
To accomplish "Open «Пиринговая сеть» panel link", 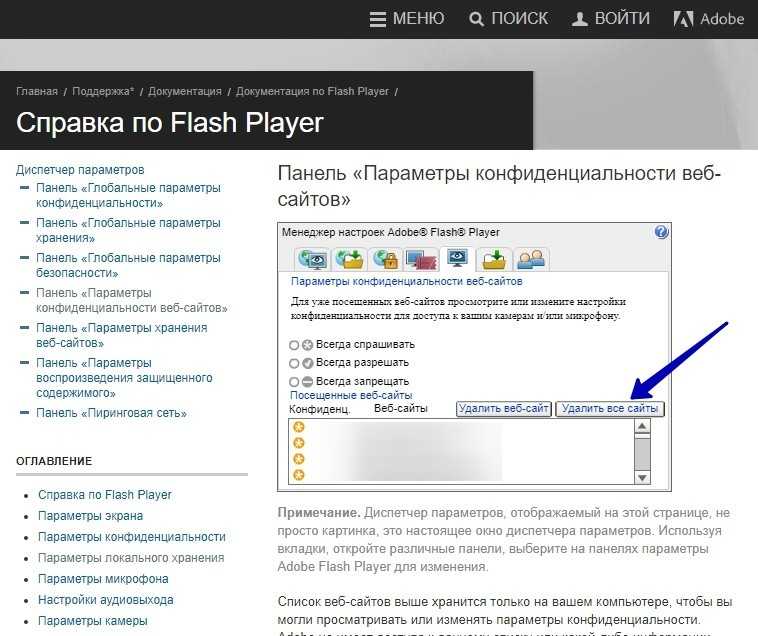I will click(x=111, y=413).
